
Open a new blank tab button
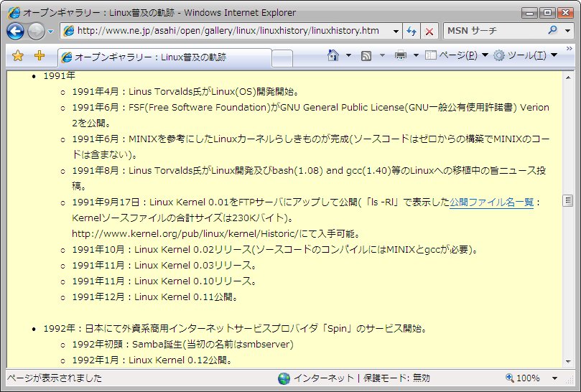click(x=282, y=59)
